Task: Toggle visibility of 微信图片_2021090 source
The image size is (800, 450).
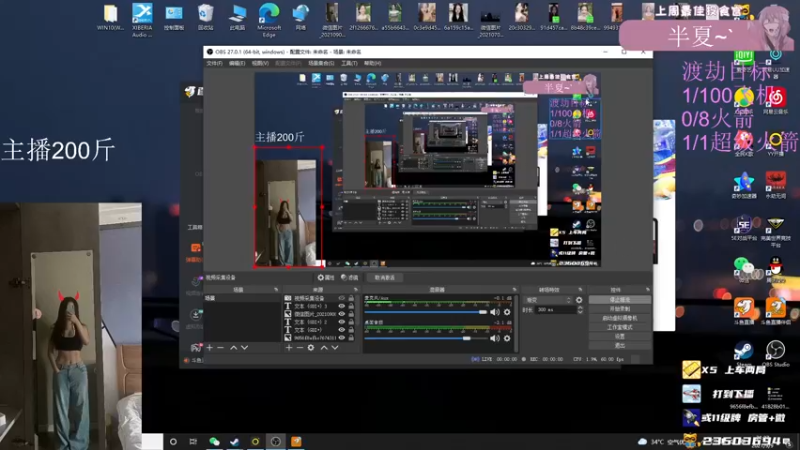Action: point(342,314)
